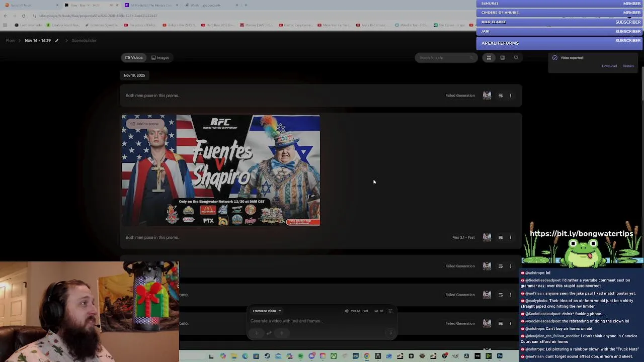Edit project name with pencil icon
The height and width of the screenshot is (362, 644).
(x=56, y=40)
